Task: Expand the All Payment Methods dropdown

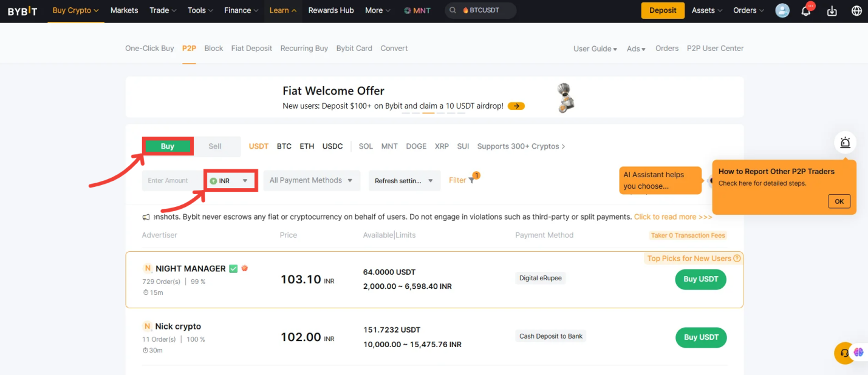Action: coord(310,180)
